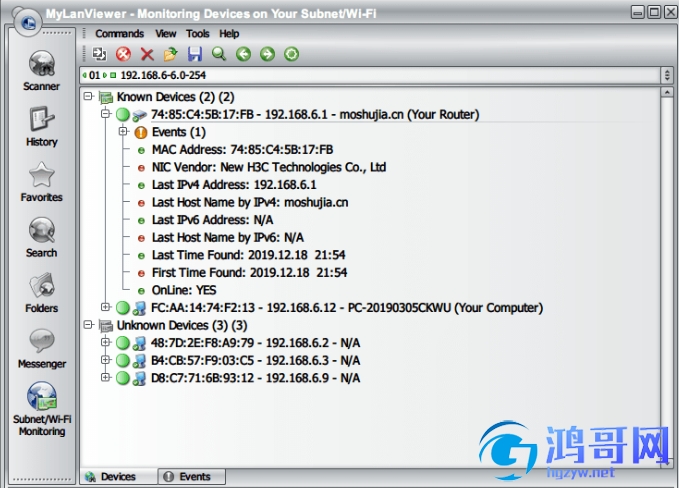
Task: Select the Last Time Found row
Action: point(248,255)
